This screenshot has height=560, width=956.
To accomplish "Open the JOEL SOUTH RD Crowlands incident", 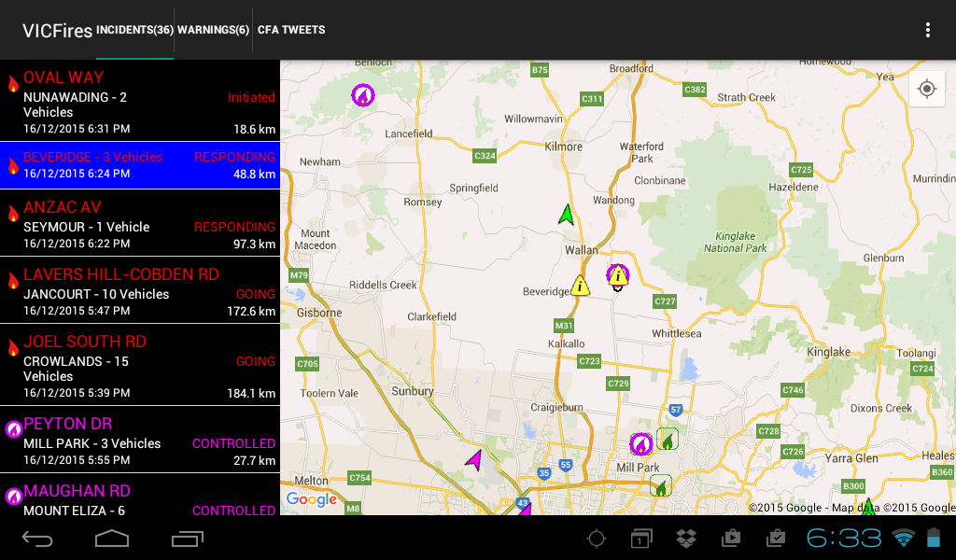I will [x=140, y=365].
